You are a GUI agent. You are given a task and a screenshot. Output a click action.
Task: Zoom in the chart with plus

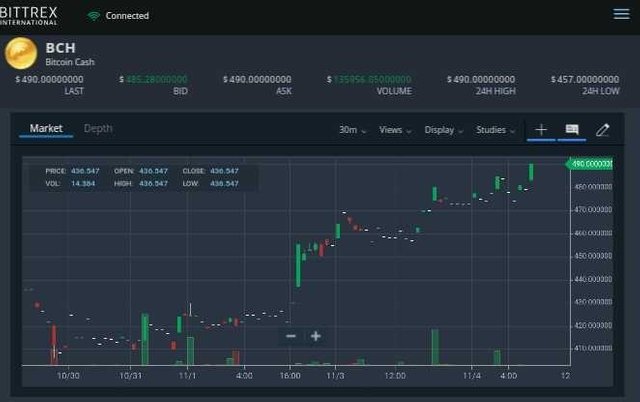tap(316, 336)
